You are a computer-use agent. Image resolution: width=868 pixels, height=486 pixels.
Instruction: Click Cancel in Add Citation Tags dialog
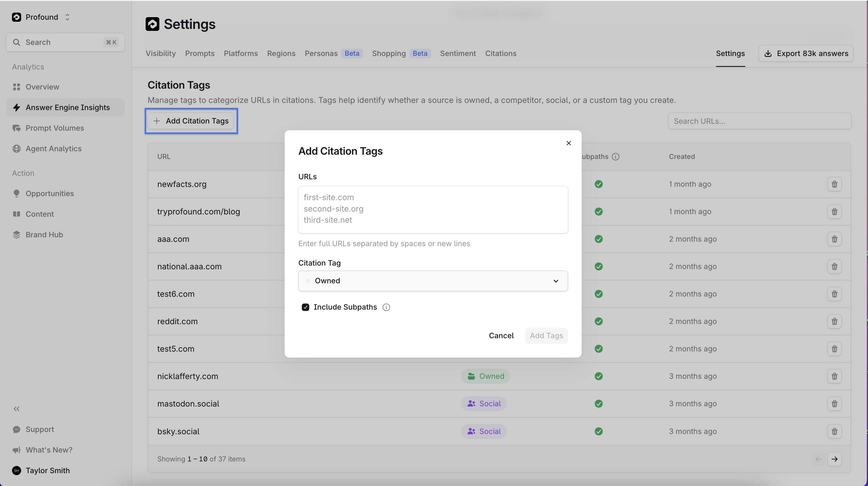[x=501, y=336]
